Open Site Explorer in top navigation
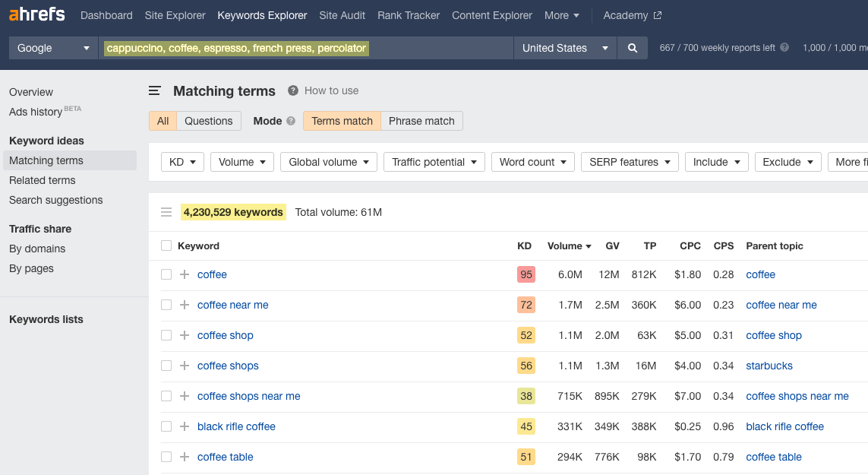 point(175,15)
